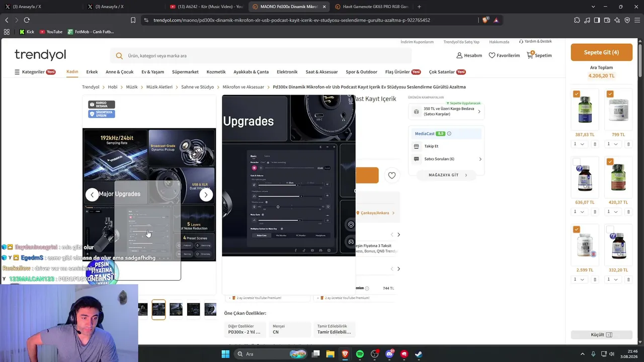Switch to the Ati242 Kör YouTube tab
Viewport: 644px width, 362px height.
click(206, 7)
